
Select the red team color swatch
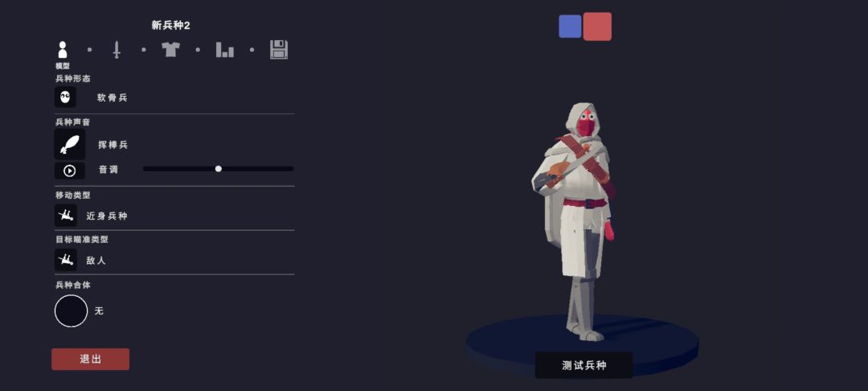597,27
